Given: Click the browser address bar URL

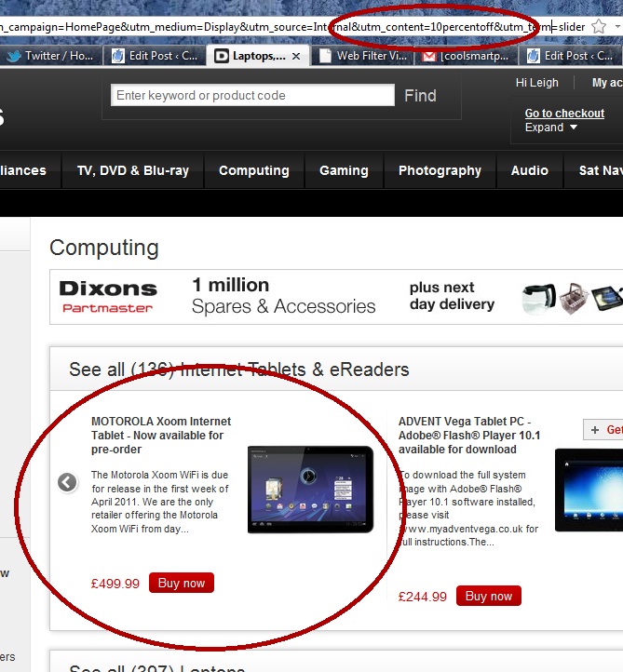Looking at the screenshot, I should point(292,27).
